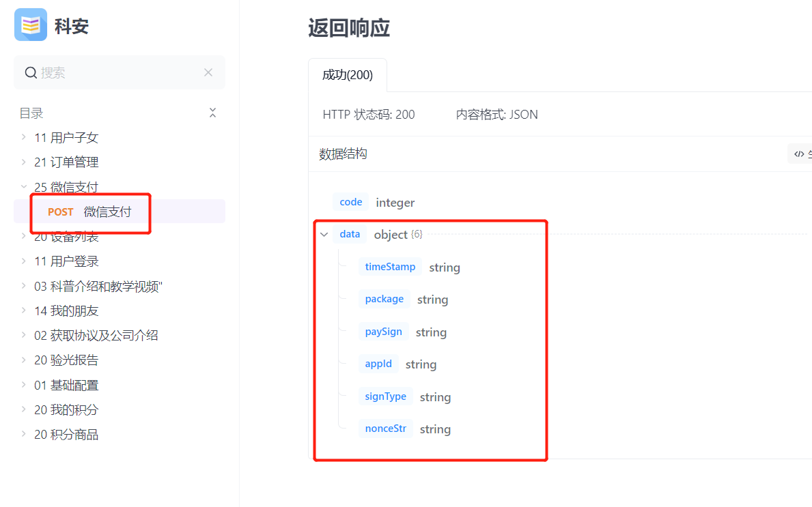This screenshot has width=812, height=507.
Task: Select the 20 验光报告 directory item
Action: [x=66, y=360]
